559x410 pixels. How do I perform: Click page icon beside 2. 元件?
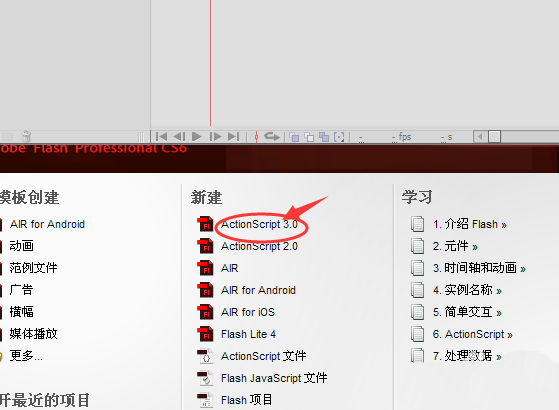point(417,246)
